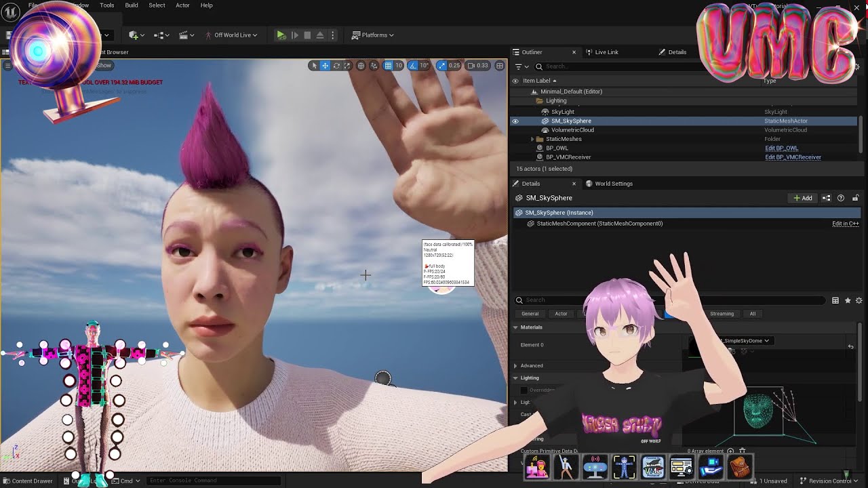Click the Add component button
The image size is (868, 488).
pyautogui.click(x=803, y=198)
